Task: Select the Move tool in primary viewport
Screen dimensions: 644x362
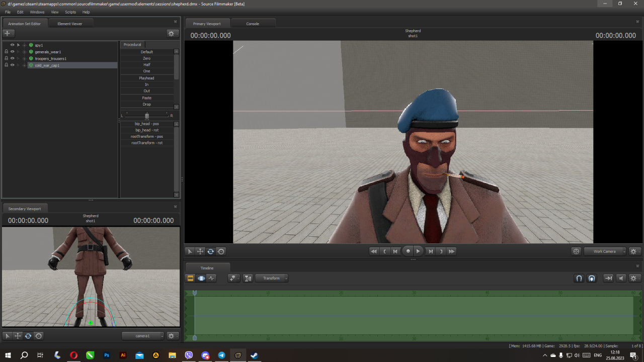Action: [x=200, y=251]
